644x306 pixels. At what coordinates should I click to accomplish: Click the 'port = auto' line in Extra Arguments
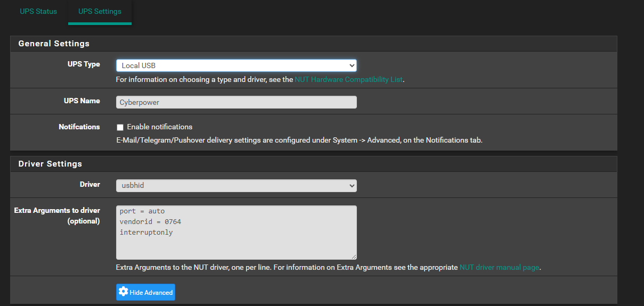[x=142, y=211]
